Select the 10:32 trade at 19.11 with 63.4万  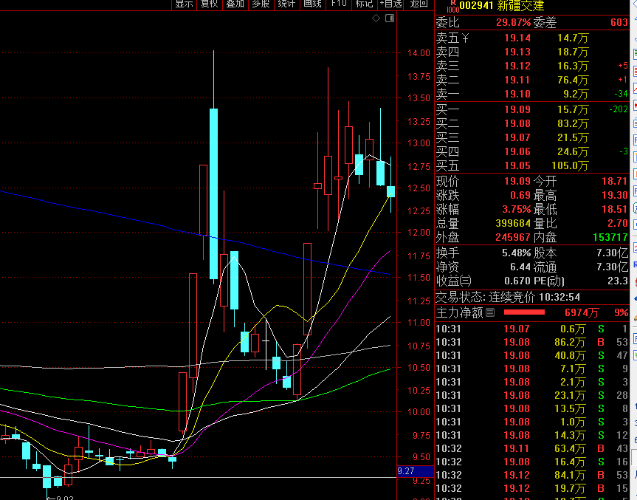pos(532,448)
